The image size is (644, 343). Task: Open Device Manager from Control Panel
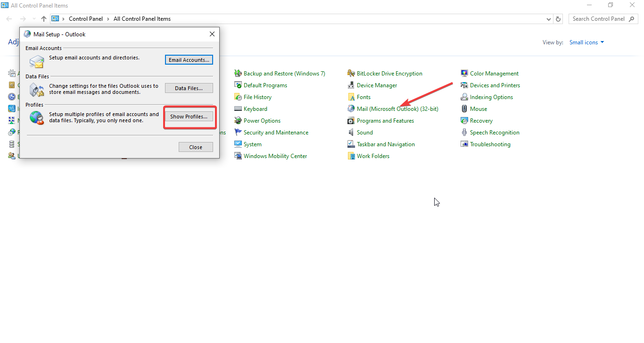376,85
